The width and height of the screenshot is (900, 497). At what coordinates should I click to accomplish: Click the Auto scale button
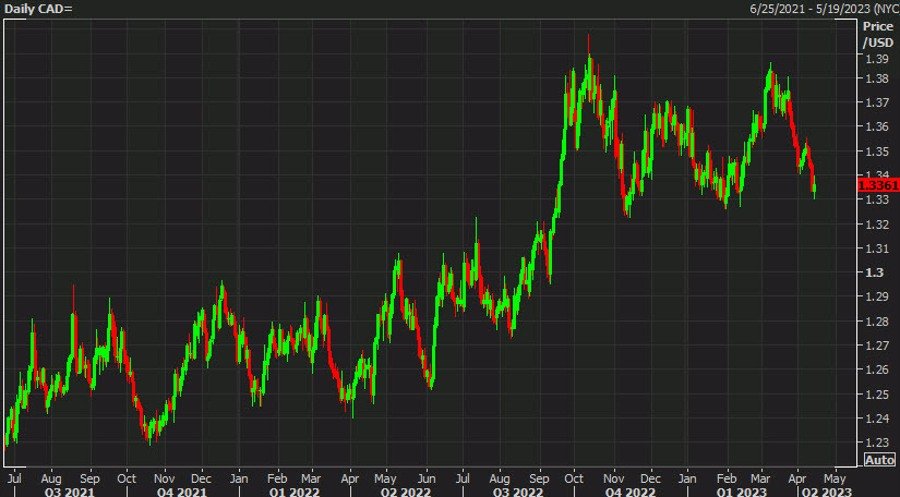click(x=877, y=460)
